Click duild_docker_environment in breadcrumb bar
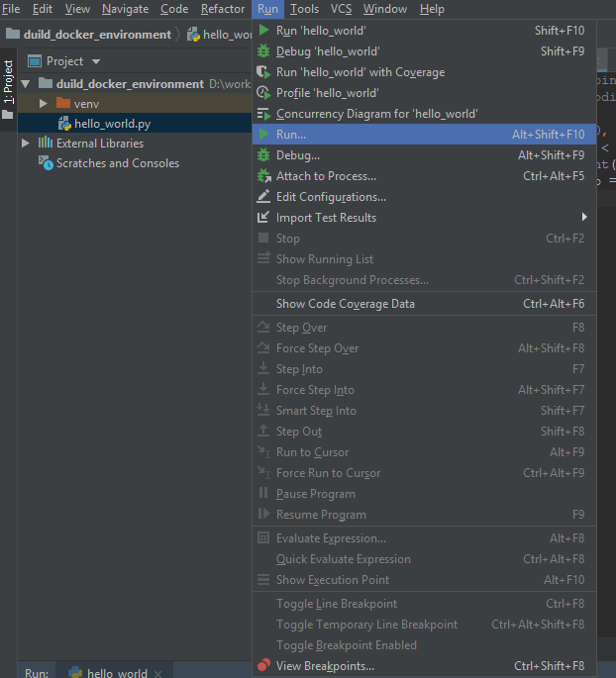 click(97, 35)
